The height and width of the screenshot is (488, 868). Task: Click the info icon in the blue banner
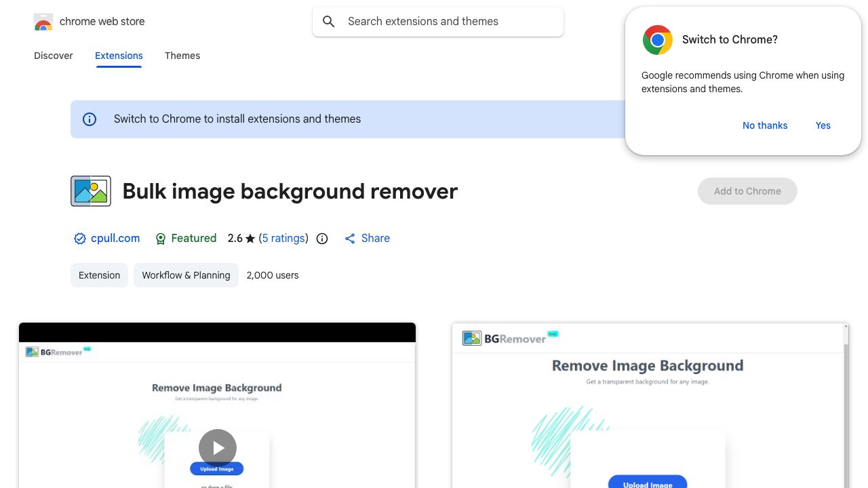(x=90, y=119)
